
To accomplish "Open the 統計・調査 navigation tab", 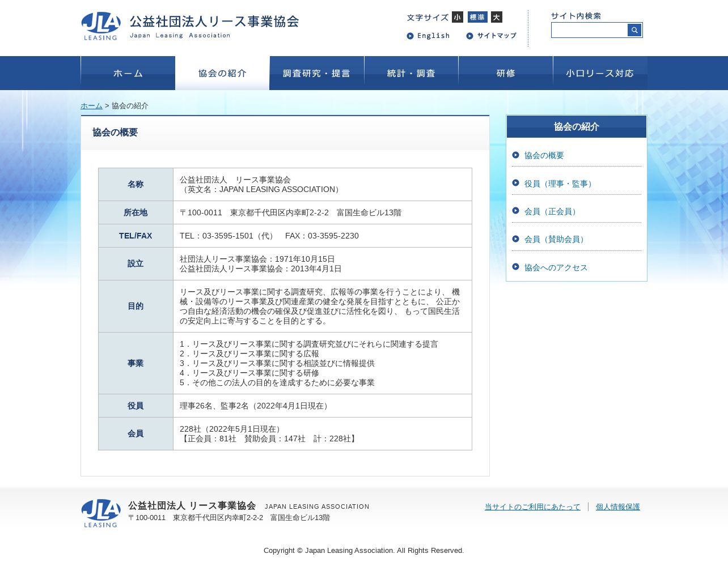I will click(411, 73).
